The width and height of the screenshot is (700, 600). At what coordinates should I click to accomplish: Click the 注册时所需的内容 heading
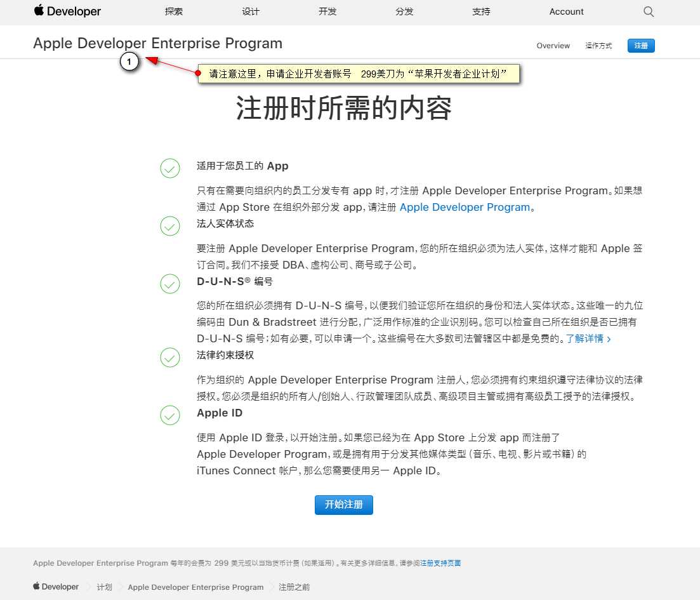click(344, 108)
